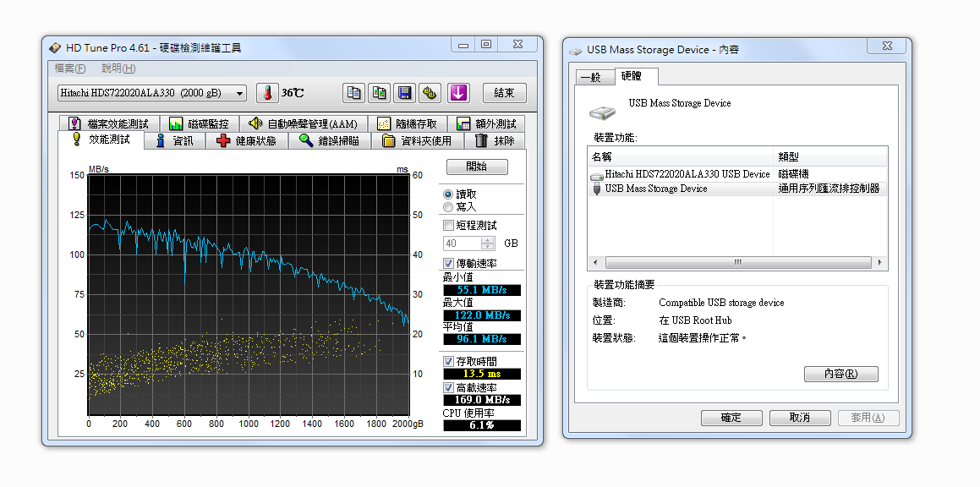Screen dimensions: 980x487
Task: Click the GB size spinner arrows
Action: [488, 243]
